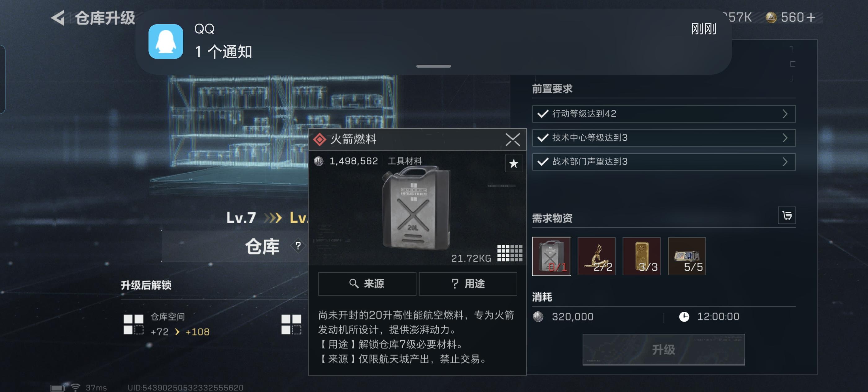Tap the back arrow beside 仓库升级
The image size is (868, 392).
coord(58,18)
